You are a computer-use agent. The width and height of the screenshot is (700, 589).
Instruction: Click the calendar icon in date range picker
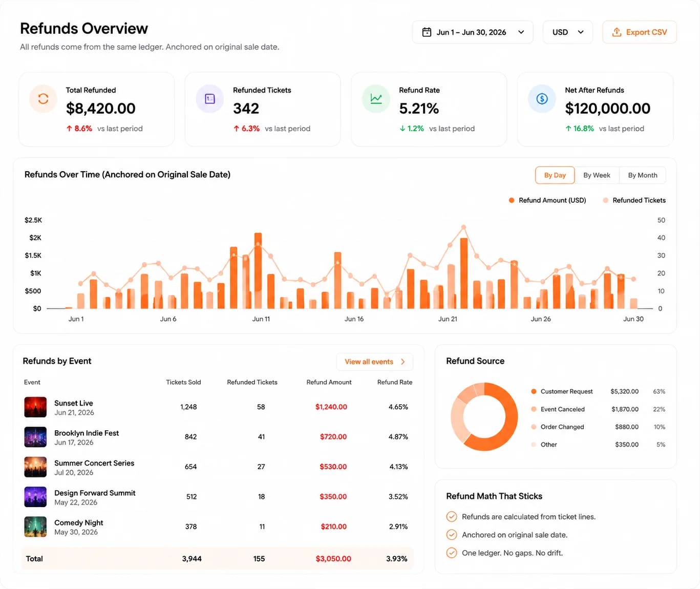pyautogui.click(x=427, y=32)
